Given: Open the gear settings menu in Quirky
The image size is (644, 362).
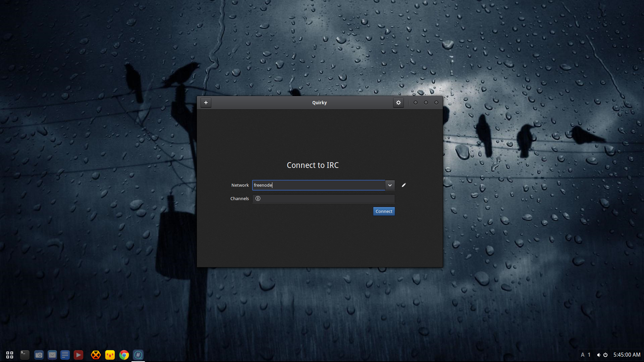Looking at the screenshot, I should pyautogui.click(x=398, y=103).
